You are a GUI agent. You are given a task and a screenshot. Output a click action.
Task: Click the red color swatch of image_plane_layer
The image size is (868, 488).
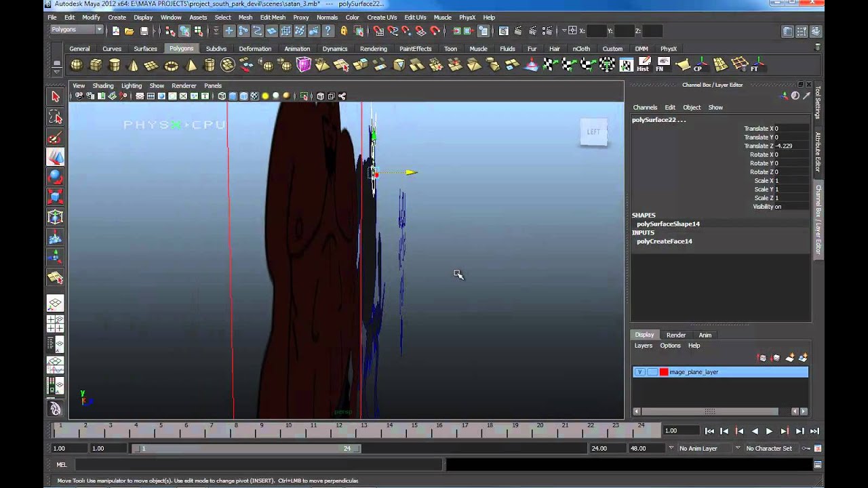(x=664, y=372)
